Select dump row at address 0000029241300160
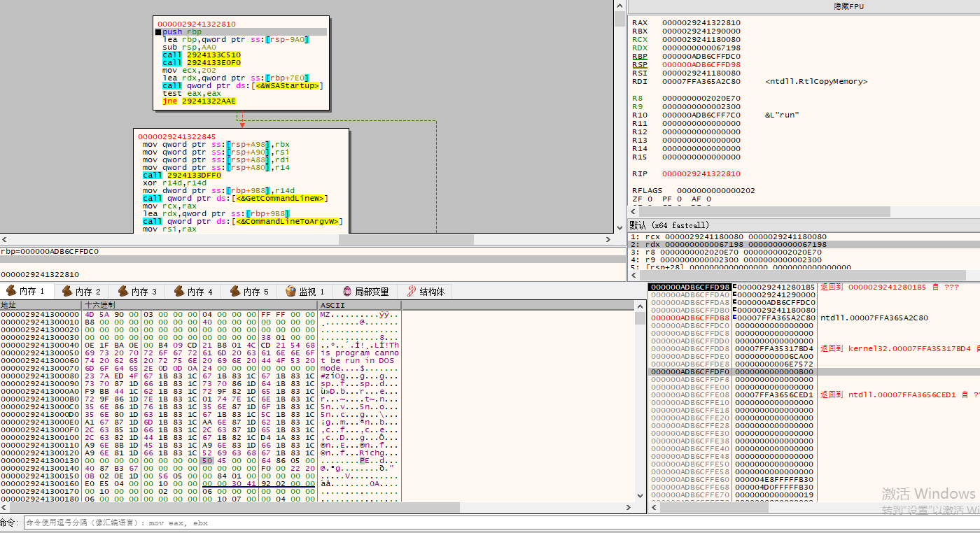 coord(200,484)
